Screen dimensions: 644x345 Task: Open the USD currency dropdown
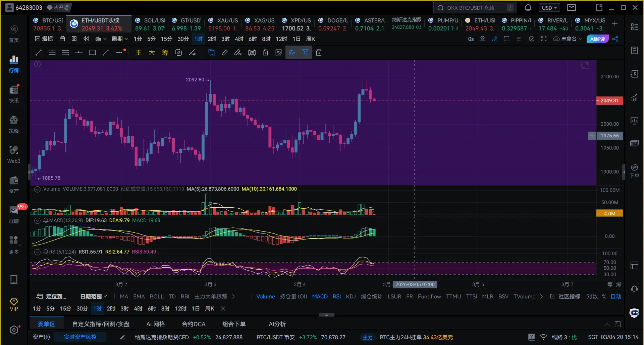(x=549, y=8)
